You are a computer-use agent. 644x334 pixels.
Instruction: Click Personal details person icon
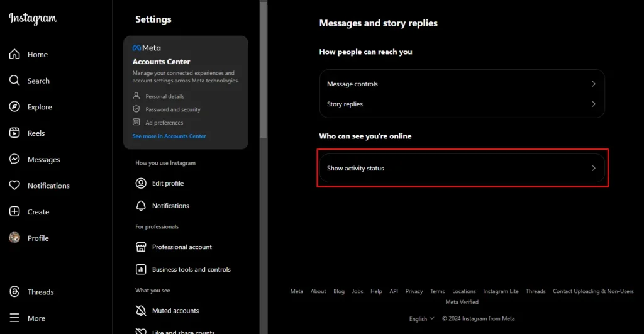click(136, 96)
